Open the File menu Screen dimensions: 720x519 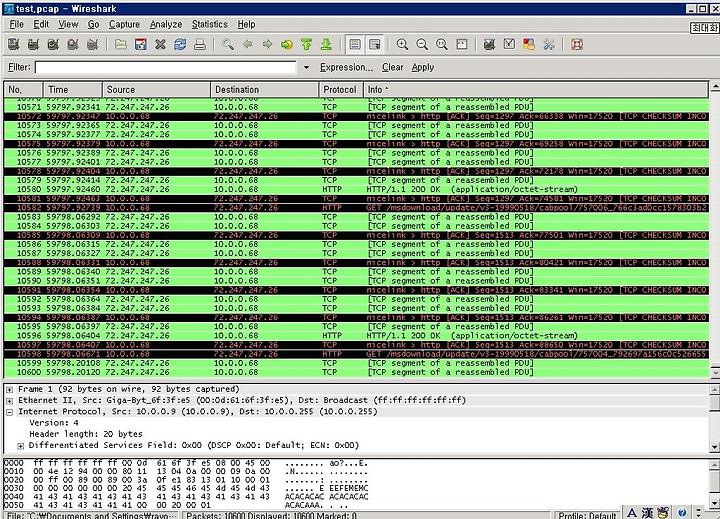(x=17, y=24)
